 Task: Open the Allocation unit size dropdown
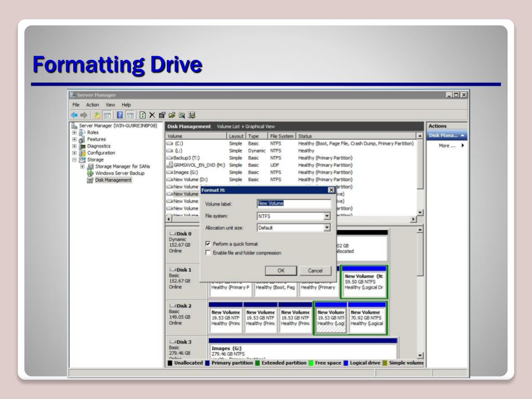327,228
